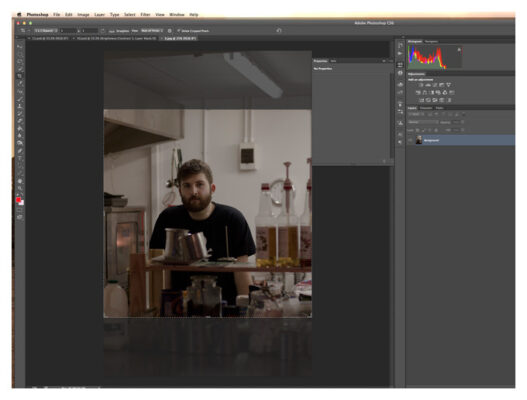Open the layer blend mode dropdown

coord(422,122)
